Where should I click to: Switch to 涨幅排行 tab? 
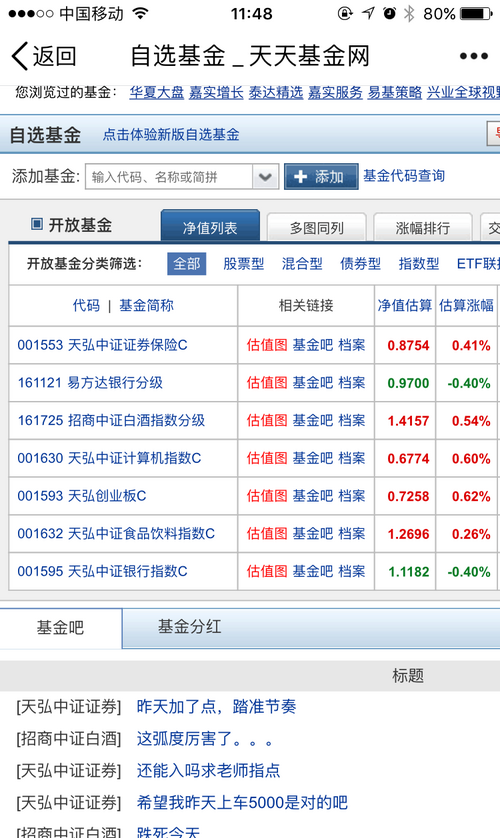(423, 228)
